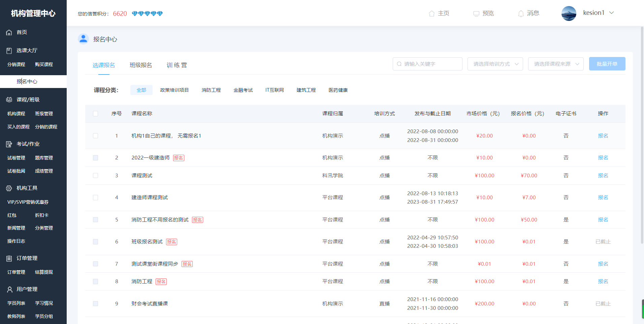This screenshot has height=324, width=644.
Task: Open the 请选择课程来源 dropdown
Action: coord(556,64)
